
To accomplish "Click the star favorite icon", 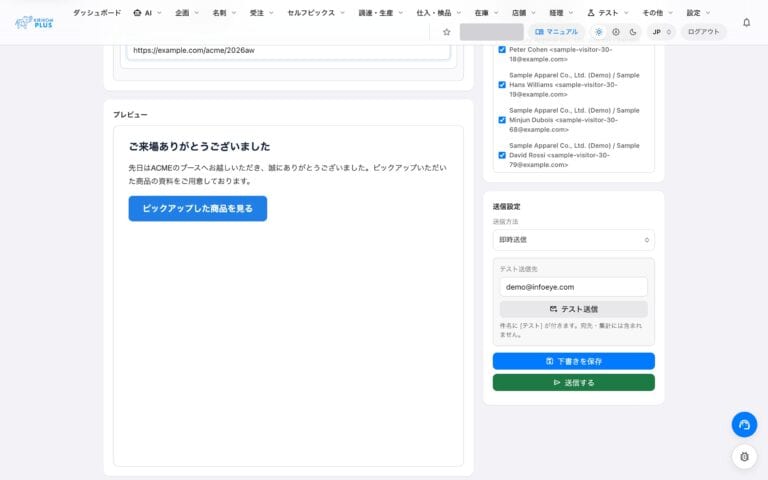I will tap(446, 32).
